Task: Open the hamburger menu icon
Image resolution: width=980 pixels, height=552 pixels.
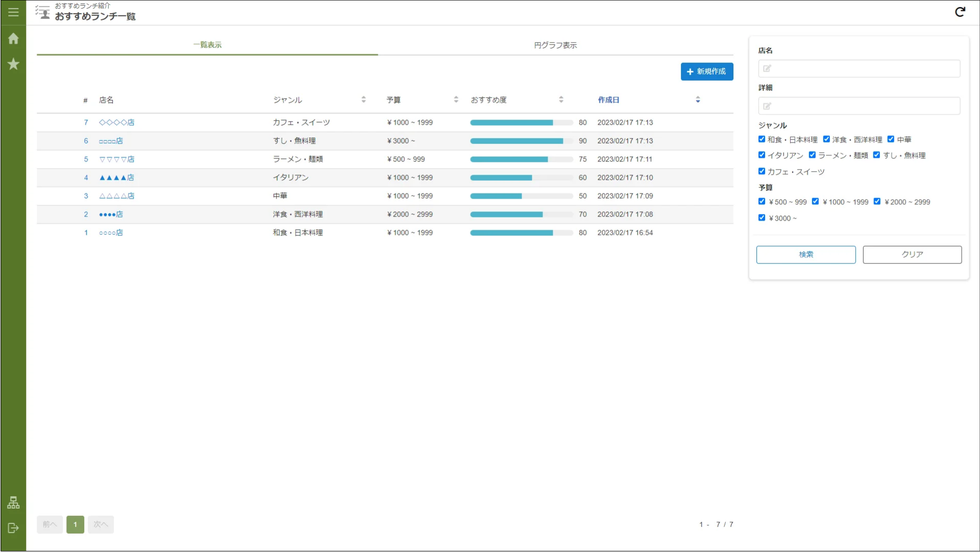Action: point(13,12)
